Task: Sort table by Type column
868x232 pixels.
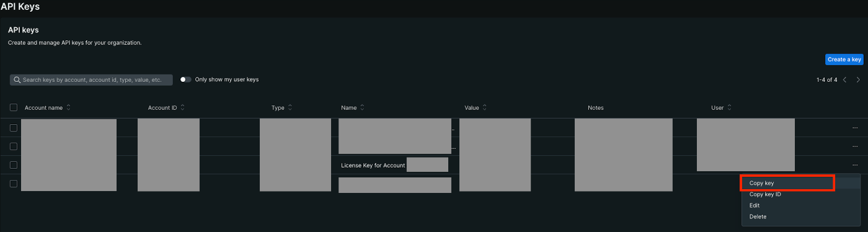Action: pyautogui.click(x=282, y=107)
